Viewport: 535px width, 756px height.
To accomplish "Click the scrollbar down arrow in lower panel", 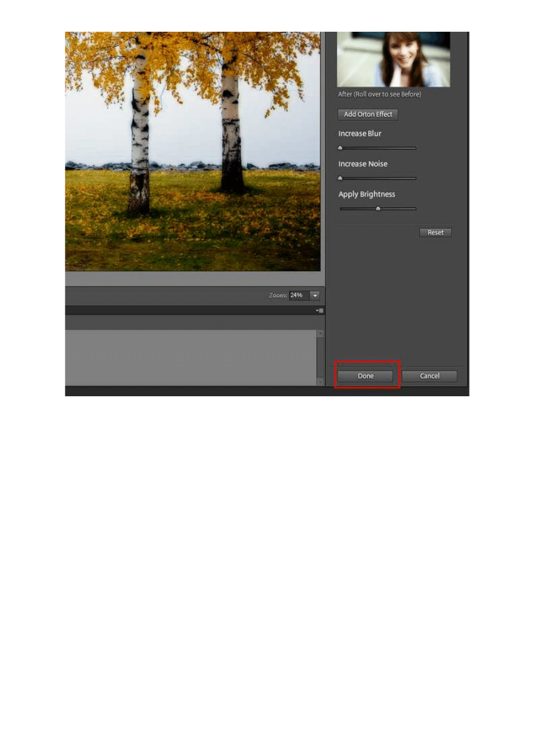I will click(321, 381).
